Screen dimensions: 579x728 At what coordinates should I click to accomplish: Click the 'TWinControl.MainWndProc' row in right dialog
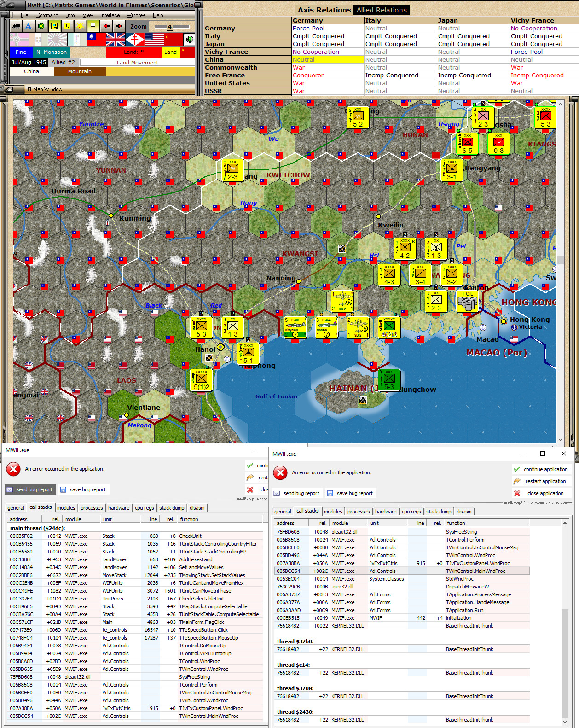click(x=402, y=571)
